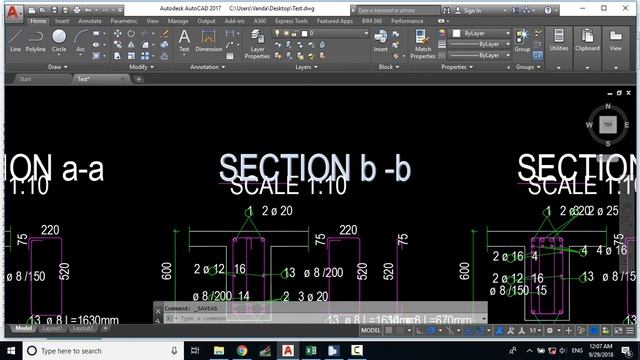Expand the Annotation panel

click(x=207, y=67)
